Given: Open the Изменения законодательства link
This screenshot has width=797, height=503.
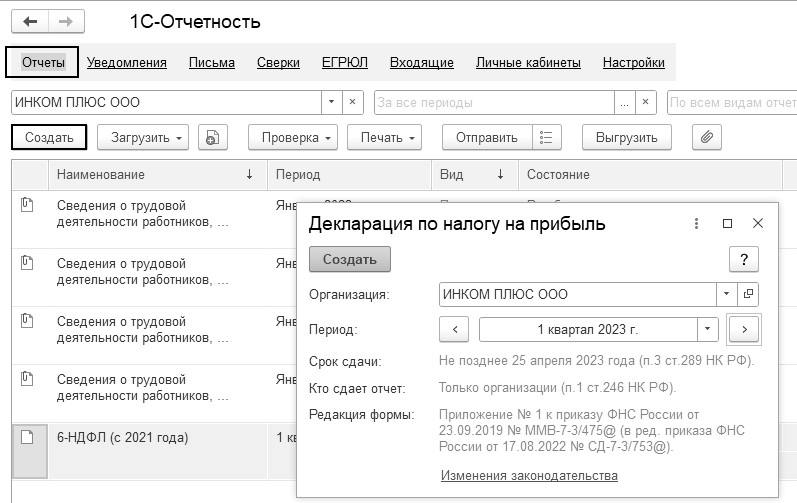Looking at the screenshot, I should click(x=529, y=476).
